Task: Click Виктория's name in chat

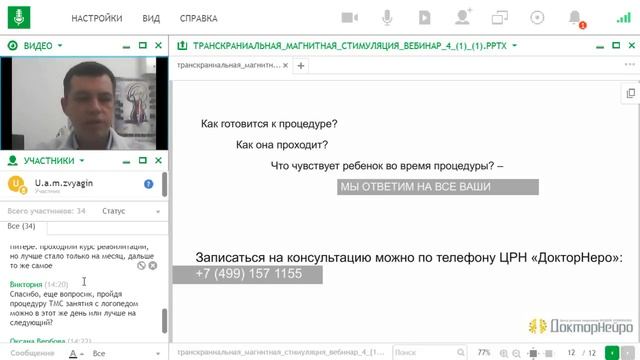Action: pyautogui.click(x=26, y=284)
